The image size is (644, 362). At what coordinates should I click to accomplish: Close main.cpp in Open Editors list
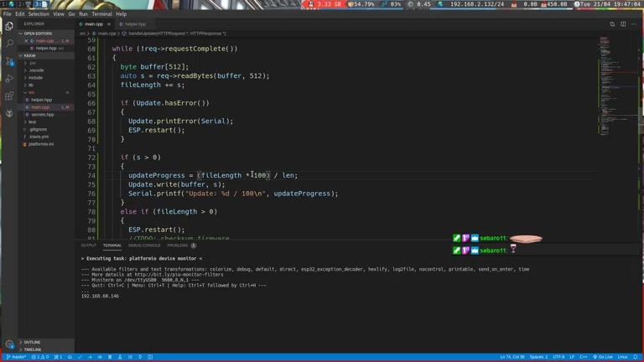click(26, 40)
